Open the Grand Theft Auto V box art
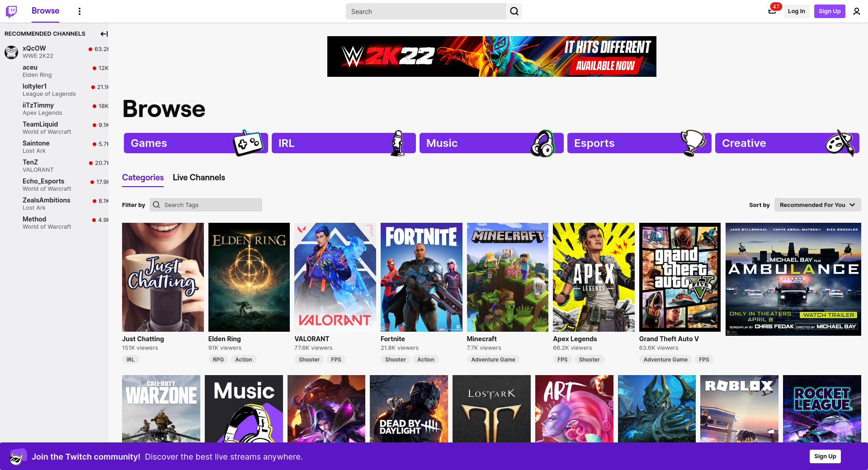The width and height of the screenshot is (868, 470). [x=680, y=277]
